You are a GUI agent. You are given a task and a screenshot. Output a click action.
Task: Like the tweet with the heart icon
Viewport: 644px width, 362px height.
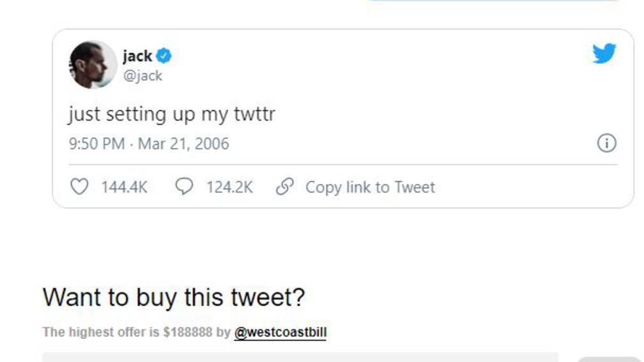point(79,186)
